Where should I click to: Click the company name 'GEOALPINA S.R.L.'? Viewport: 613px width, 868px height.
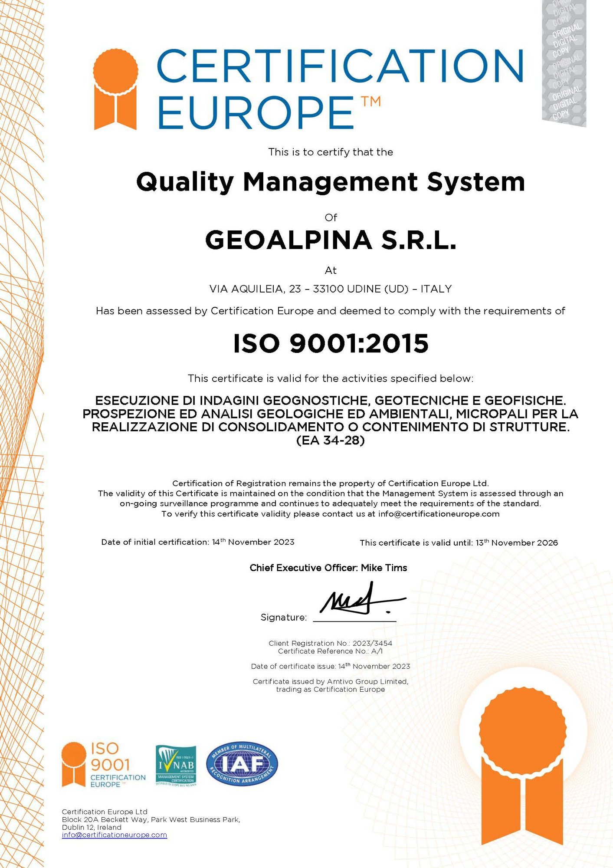tap(331, 240)
